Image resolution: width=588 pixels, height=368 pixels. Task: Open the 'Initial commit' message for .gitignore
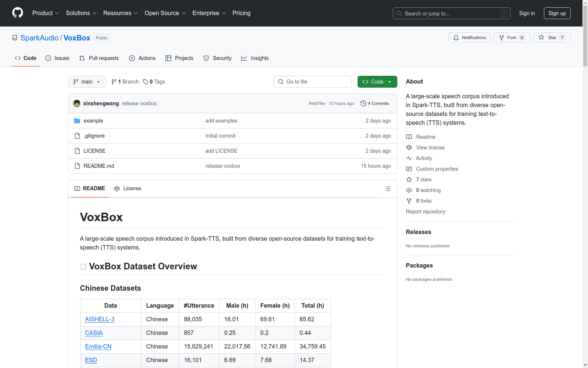[x=220, y=136]
